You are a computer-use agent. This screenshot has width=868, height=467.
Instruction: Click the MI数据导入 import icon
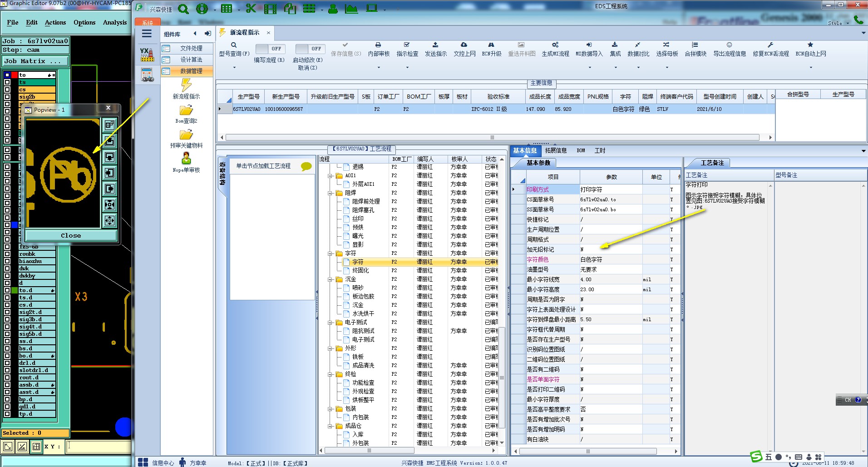[589, 45]
